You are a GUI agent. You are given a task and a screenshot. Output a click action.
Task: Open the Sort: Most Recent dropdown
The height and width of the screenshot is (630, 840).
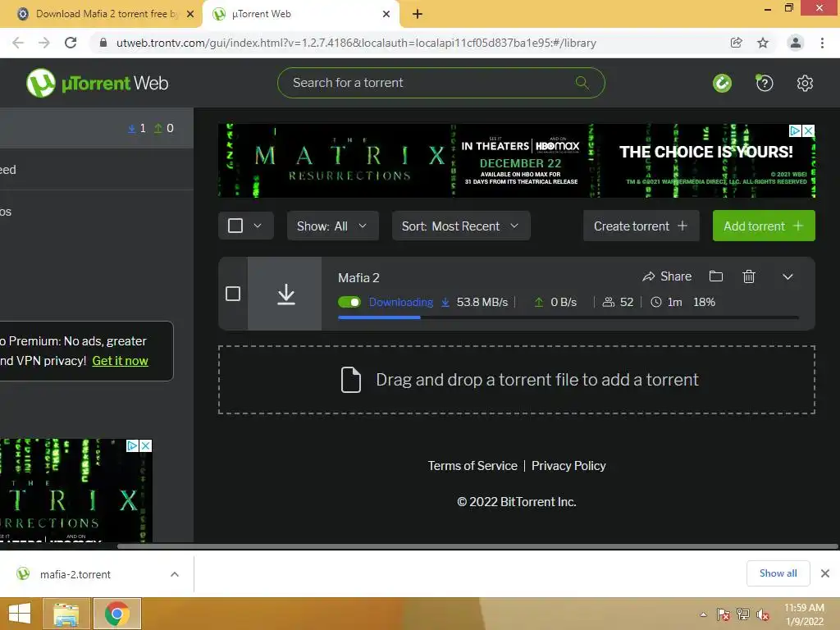point(461,226)
